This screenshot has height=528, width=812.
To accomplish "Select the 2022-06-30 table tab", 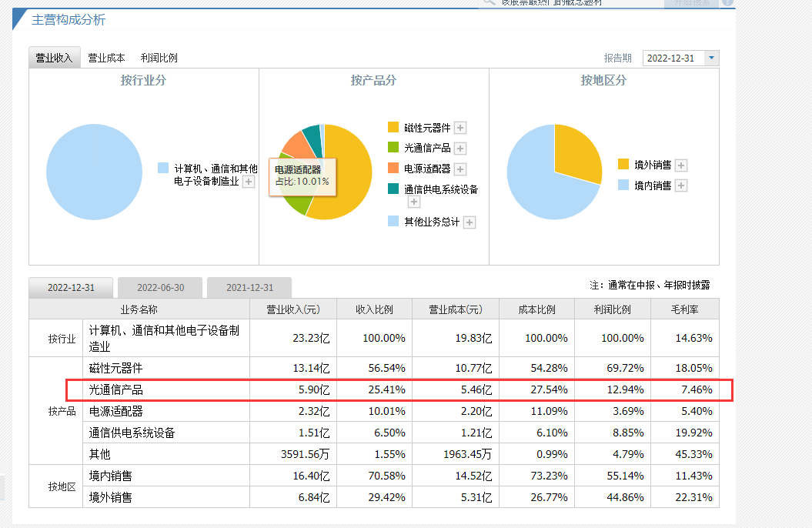I will coord(161,288).
